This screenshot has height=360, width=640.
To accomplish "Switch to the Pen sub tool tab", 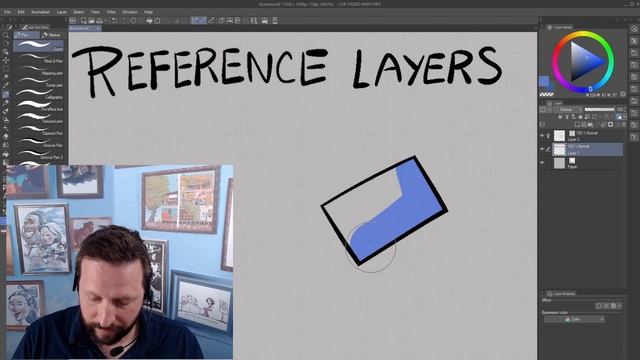I will pos(27,35).
